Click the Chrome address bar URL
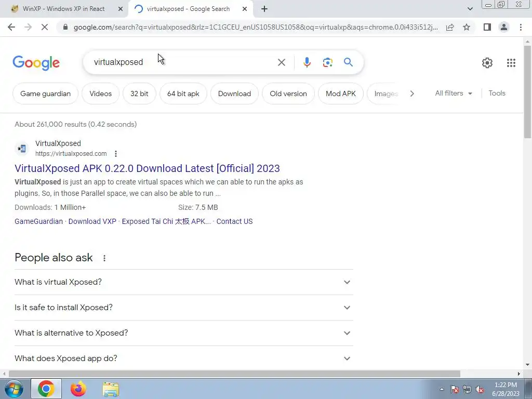 point(256,27)
